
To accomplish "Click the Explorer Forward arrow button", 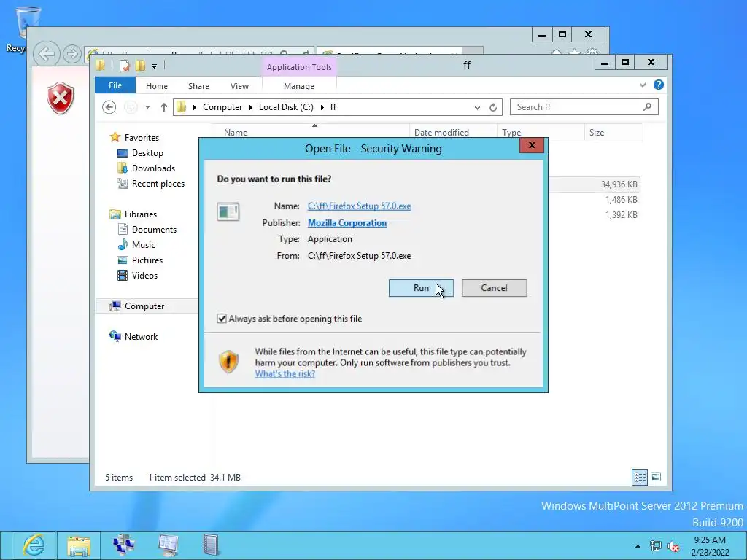I will 131,107.
